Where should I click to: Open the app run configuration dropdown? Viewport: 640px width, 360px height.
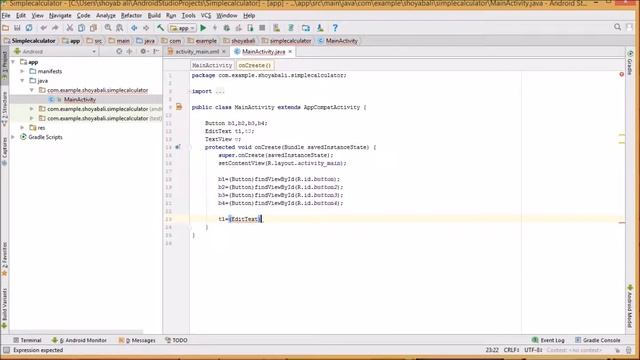click(x=182, y=28)
